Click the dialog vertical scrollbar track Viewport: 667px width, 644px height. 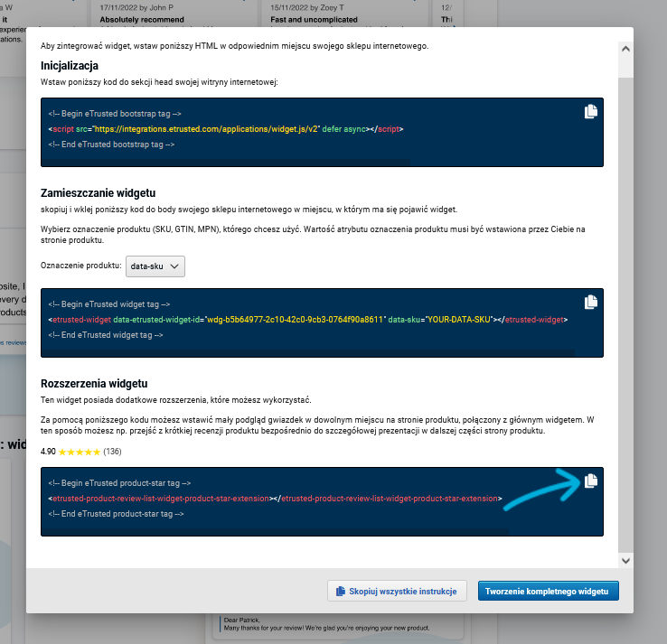tap(625, 314)
